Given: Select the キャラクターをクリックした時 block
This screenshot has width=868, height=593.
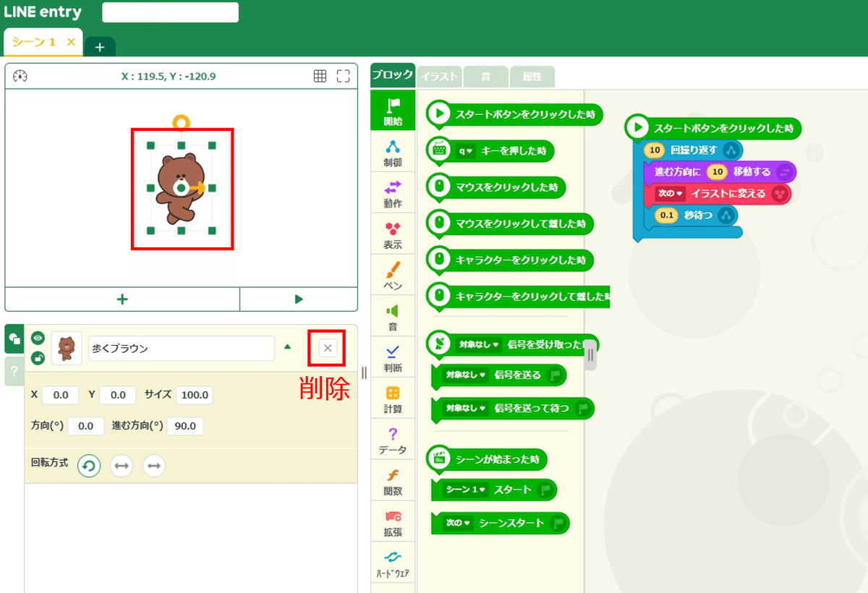Looking at the screenshot, I should point(510,259).
